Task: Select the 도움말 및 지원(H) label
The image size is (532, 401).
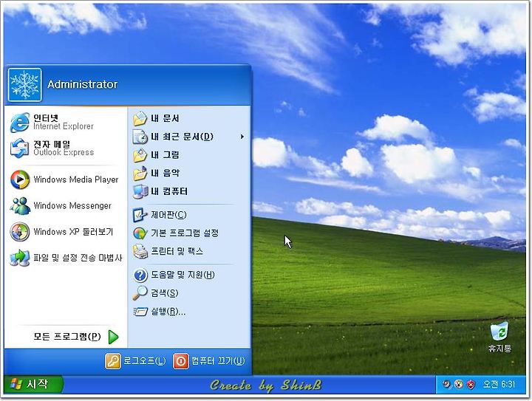Action: 183,275
